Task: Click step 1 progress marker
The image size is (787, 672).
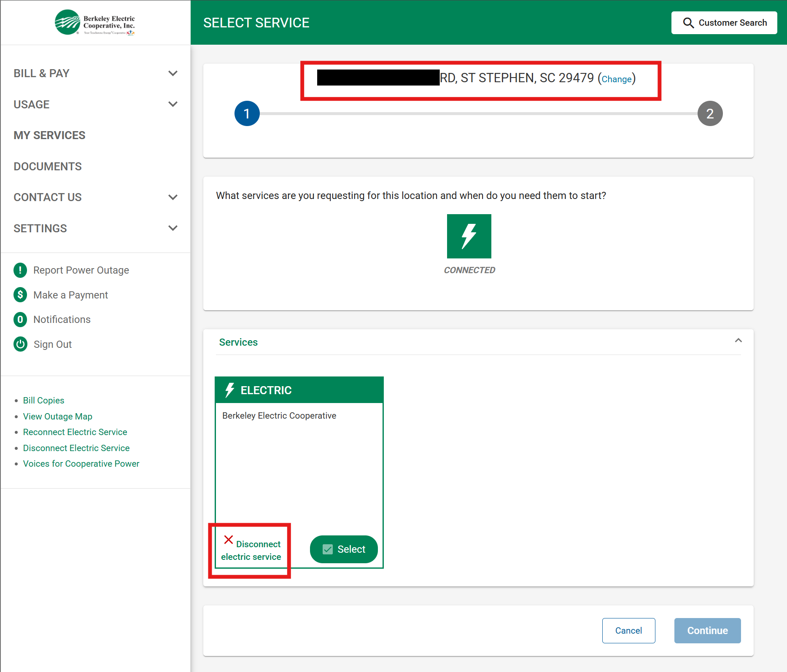Action: (247, 113)
